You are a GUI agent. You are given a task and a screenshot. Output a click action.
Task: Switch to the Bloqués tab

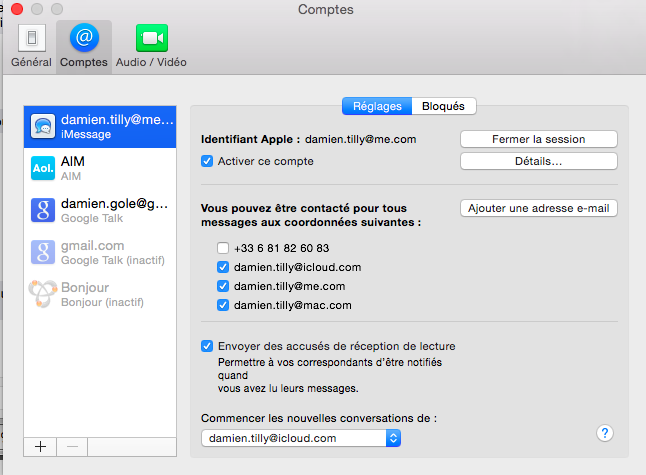coord(444,106)
